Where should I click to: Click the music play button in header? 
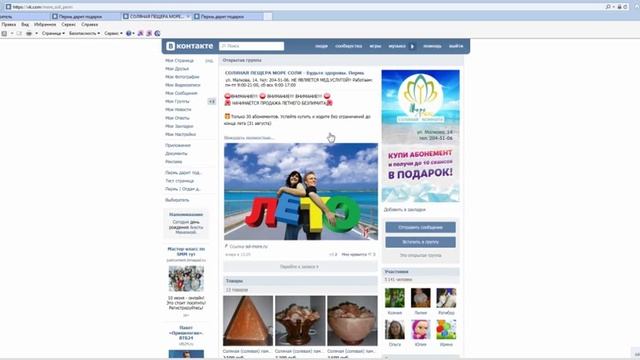(x=412, y=46)
